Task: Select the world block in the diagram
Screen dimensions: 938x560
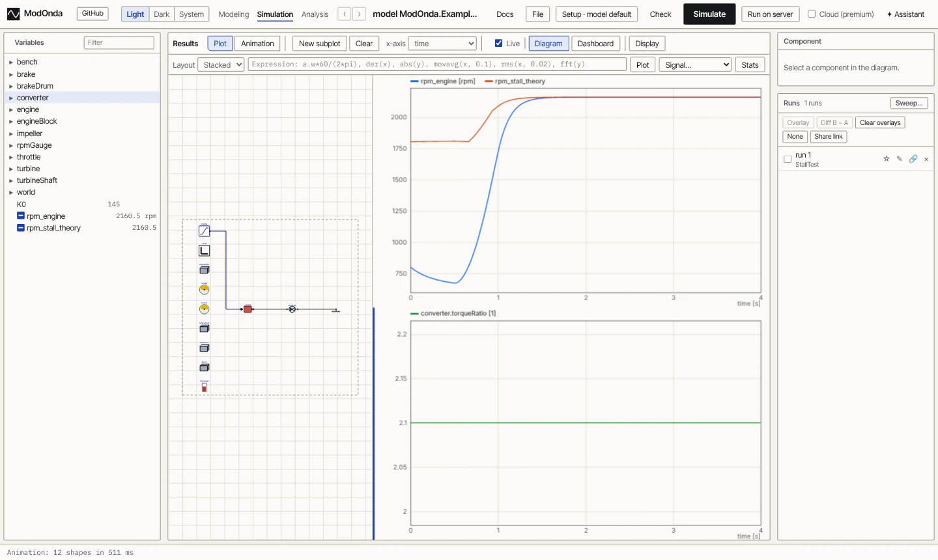Action: [x=204, y=251]
